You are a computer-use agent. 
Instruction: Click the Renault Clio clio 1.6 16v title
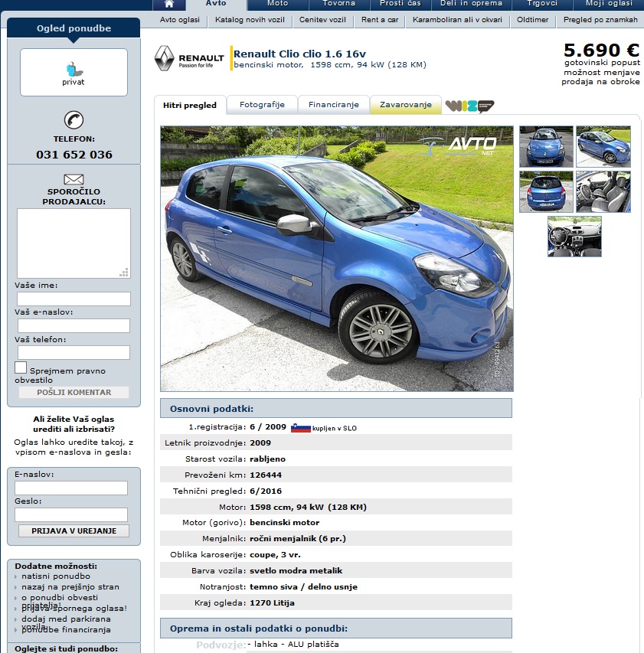coord(299,54)
